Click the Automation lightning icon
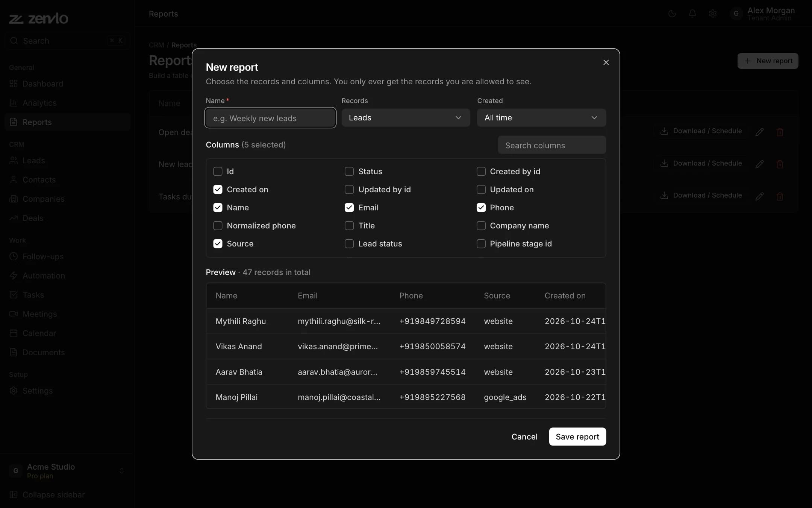 coord(14,275)
